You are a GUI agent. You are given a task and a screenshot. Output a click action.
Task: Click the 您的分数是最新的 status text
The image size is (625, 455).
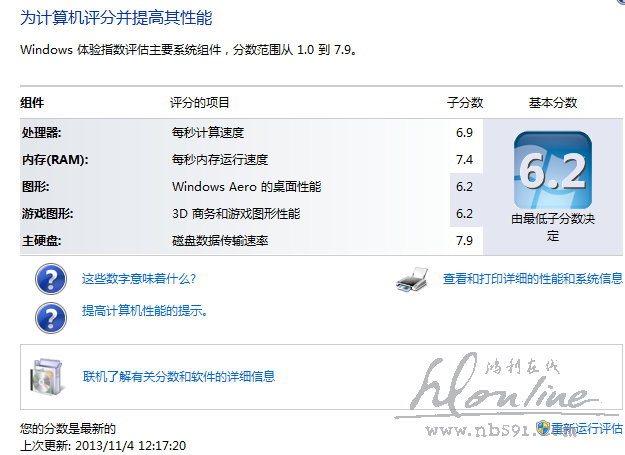(68, 428)
